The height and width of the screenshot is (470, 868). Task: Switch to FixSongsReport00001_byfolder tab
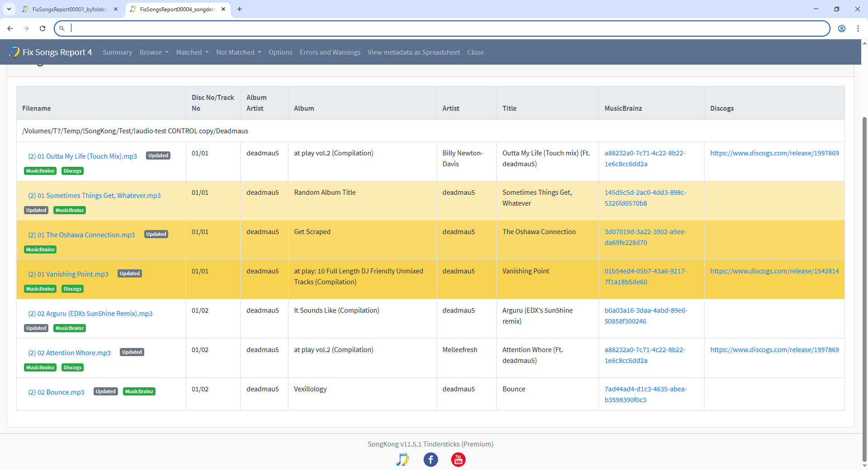(69, 9)
